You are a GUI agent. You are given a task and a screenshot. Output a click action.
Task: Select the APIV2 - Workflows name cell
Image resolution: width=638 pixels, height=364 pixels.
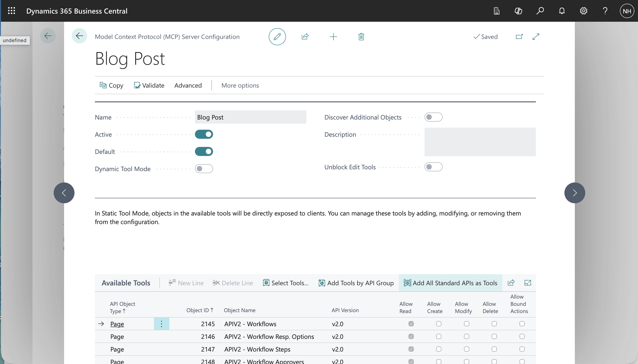click(250, 324)
